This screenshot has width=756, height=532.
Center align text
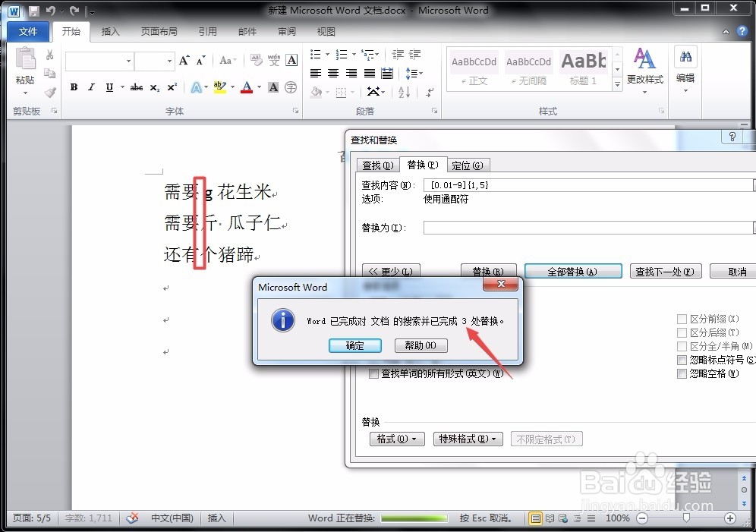click(333, 74)
